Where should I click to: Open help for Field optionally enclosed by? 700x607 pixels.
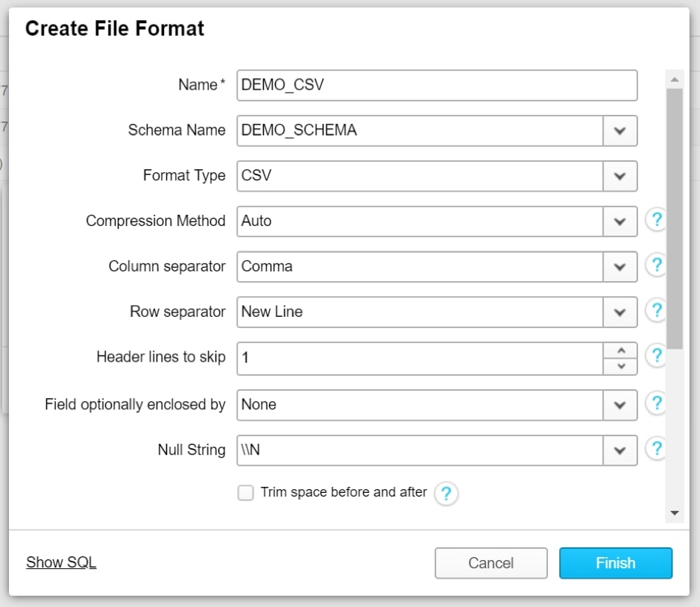coord(656,403)
